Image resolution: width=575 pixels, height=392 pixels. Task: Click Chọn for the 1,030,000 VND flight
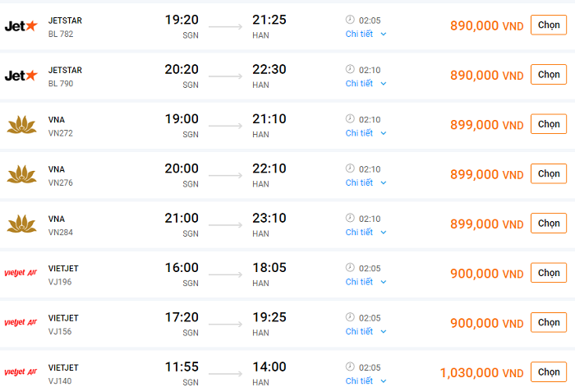click(x=548, y=372)
